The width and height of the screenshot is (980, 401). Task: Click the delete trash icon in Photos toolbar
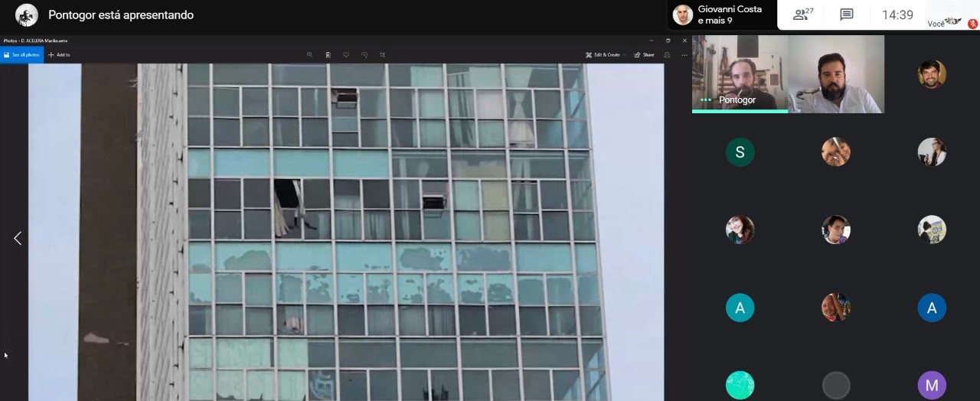click(x=328, y=55)
